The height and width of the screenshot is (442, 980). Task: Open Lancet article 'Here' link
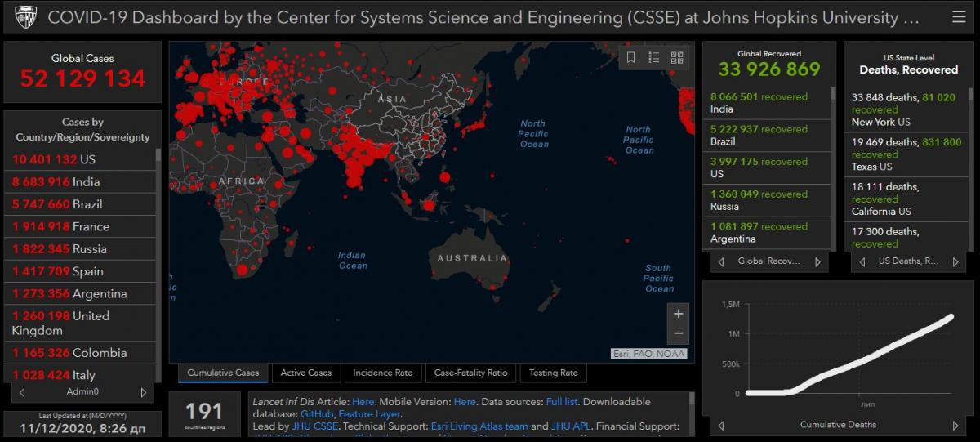tap(363, 402)
